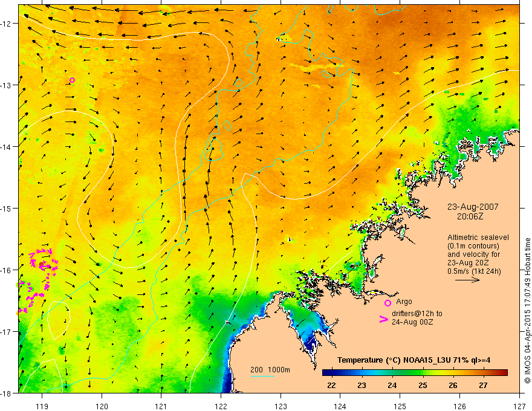
Task: Click the IMOS copyright timestamp text
Action: pos(527,311)
